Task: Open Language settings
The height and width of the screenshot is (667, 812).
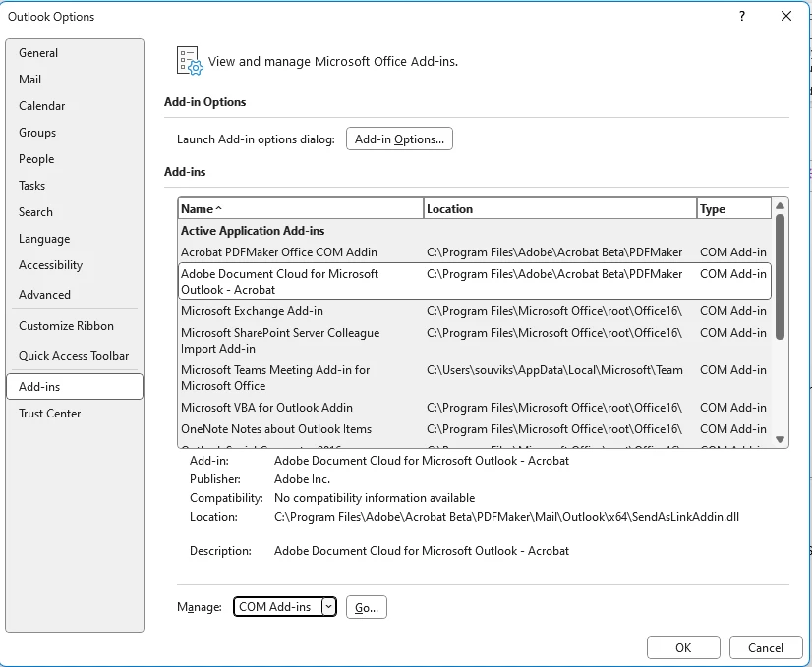Action: [75, 239]
